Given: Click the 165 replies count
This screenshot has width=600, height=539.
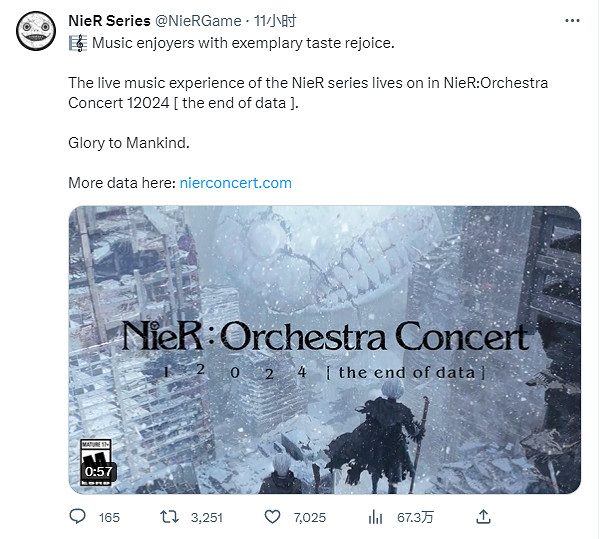Looking at the screenshot, I should [109, 517].
